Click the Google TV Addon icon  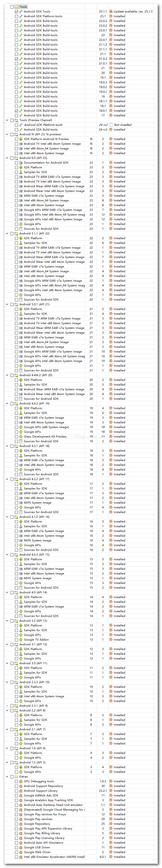pos(21,639)
